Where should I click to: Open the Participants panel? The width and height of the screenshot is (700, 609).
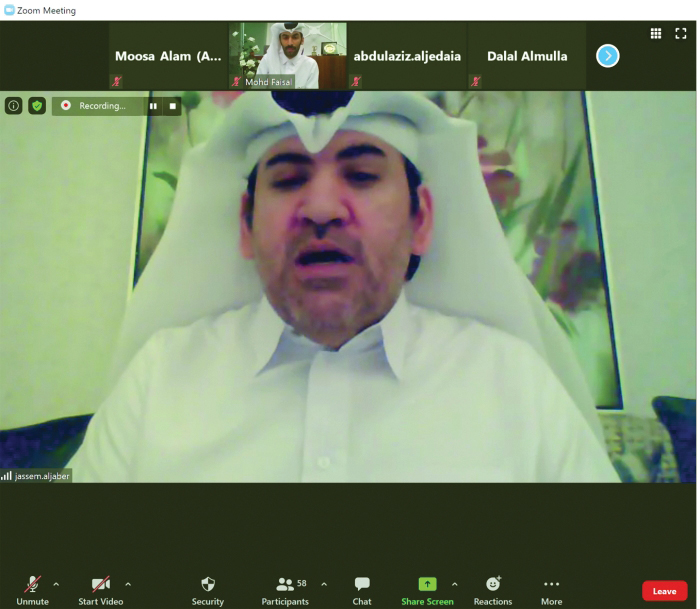[285, 590]
